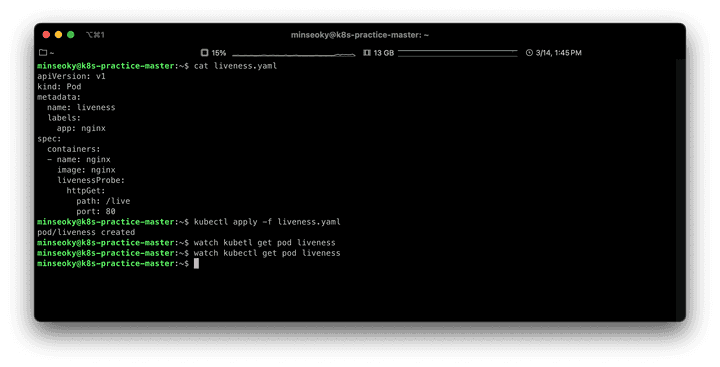Click the ⌥⌘1 tab shortcut label
This screenshot has height=367, width=720.
tap(95, 34)
